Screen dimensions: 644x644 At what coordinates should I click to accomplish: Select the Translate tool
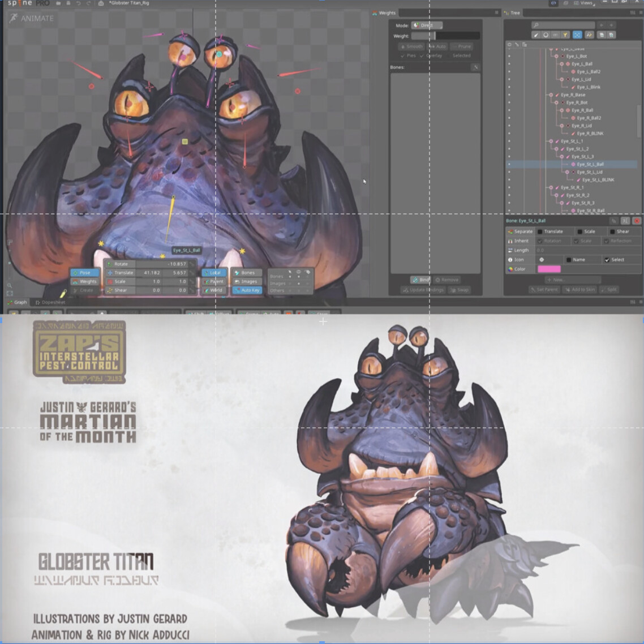tap(123, 272)
